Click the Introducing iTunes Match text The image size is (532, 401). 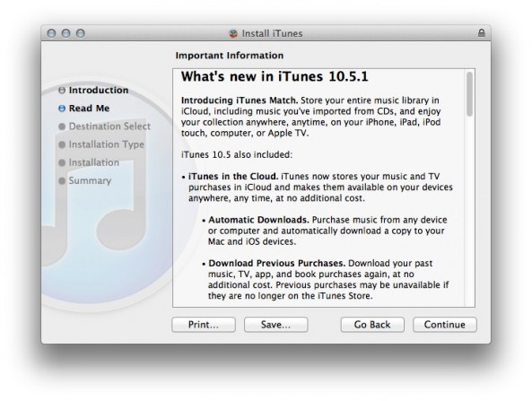pos(310,117)
